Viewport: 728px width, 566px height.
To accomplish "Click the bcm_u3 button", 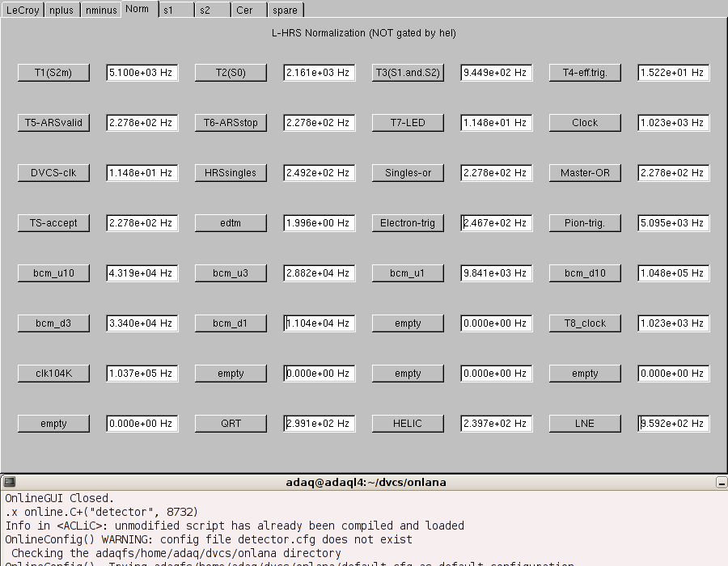I will (x=231, y=273).
